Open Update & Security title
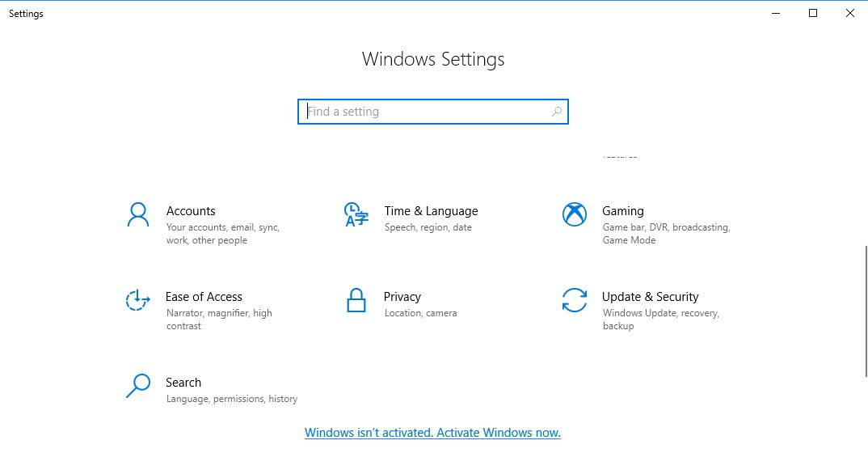868x453 pixels. click(650, 297)
